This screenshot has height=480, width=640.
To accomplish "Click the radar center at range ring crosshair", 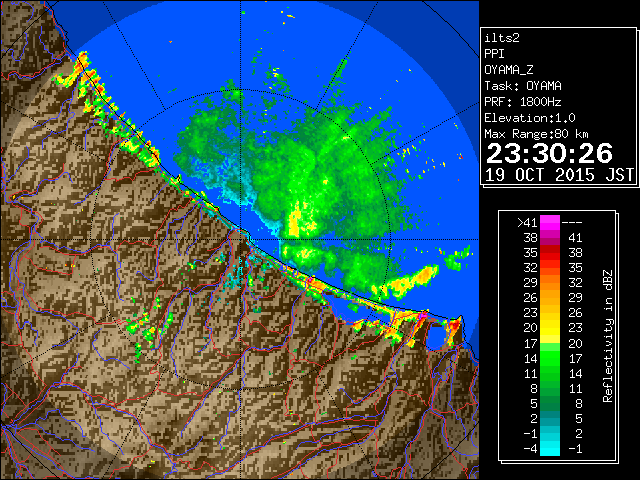I will [x=241, y=240].
